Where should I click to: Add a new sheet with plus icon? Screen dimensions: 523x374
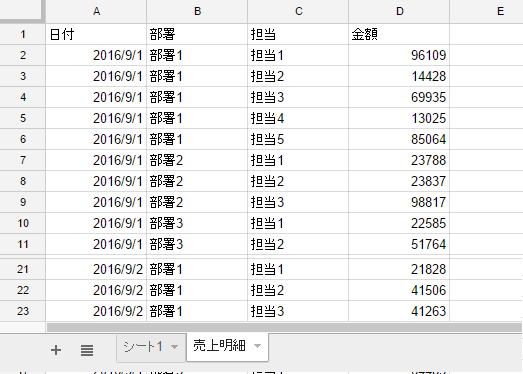[x=56, y=350]
